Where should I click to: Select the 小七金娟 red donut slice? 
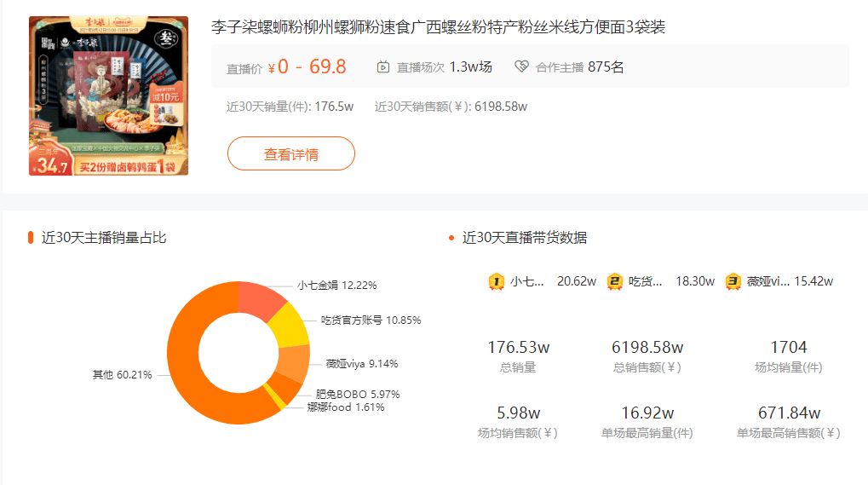click(x=260, y=299)
